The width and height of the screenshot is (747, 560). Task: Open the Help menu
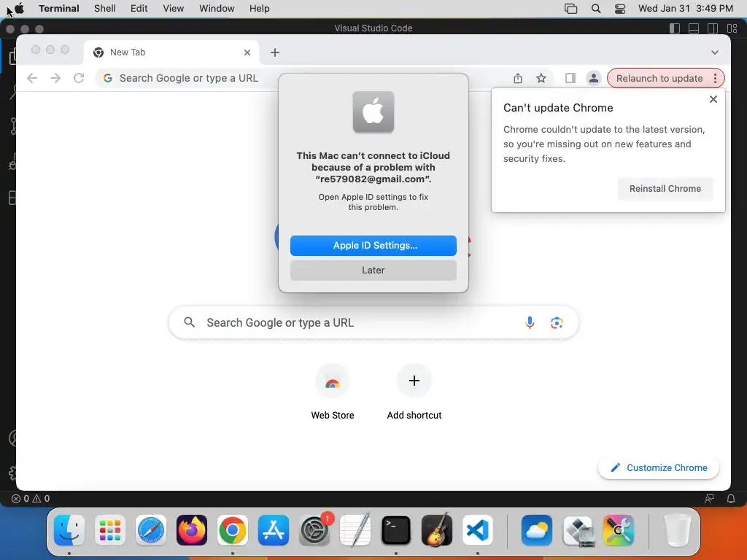260,9
